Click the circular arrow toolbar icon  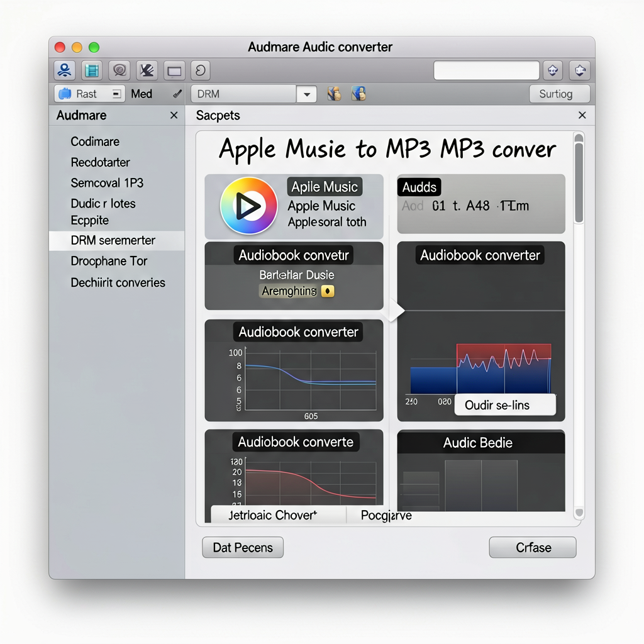(x=201, y=70)
